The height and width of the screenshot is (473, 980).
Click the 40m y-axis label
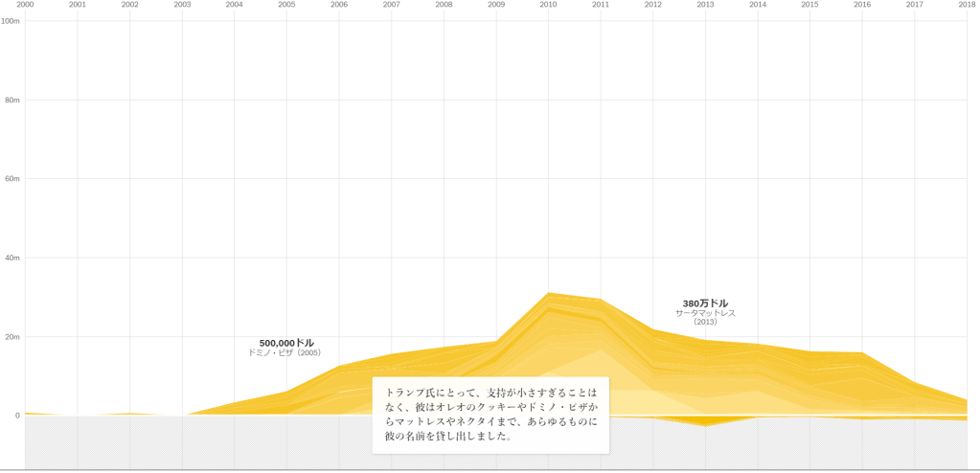pos(13,258)
